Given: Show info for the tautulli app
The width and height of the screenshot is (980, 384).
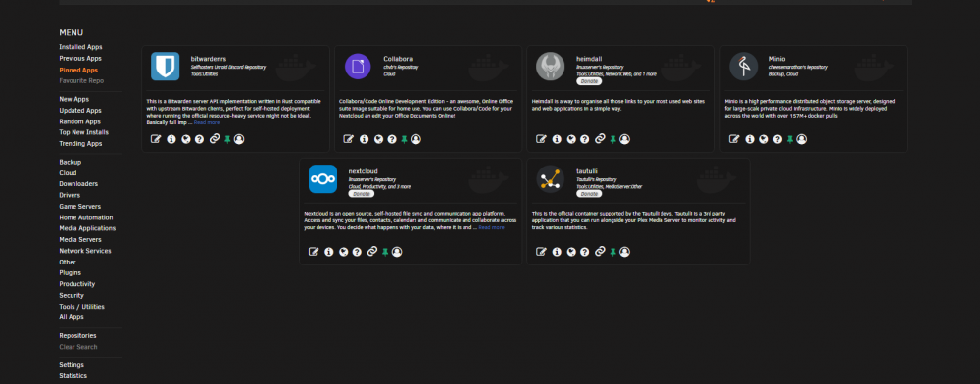Looking at the screenshot, I should point(557,252).
